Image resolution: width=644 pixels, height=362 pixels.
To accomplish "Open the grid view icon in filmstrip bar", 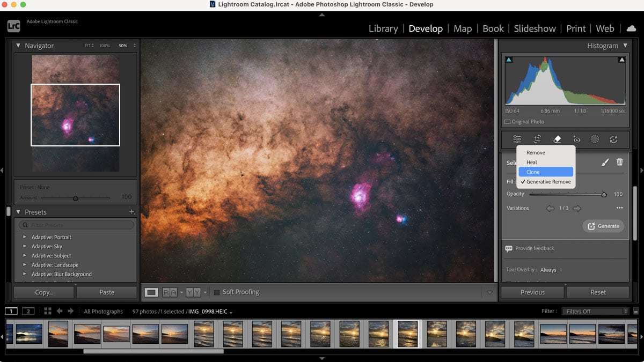I will (48, 311).
